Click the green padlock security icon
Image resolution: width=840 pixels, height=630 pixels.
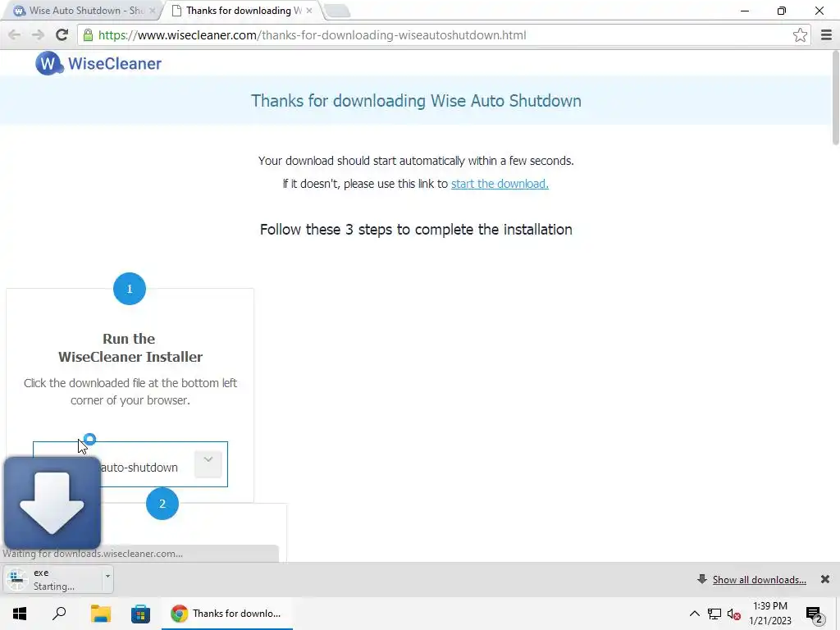pyautogui.click(x=88, y=35)
